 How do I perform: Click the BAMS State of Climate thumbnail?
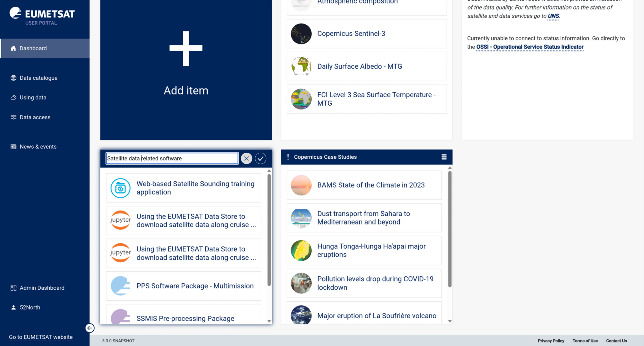[x=301, y=185]
